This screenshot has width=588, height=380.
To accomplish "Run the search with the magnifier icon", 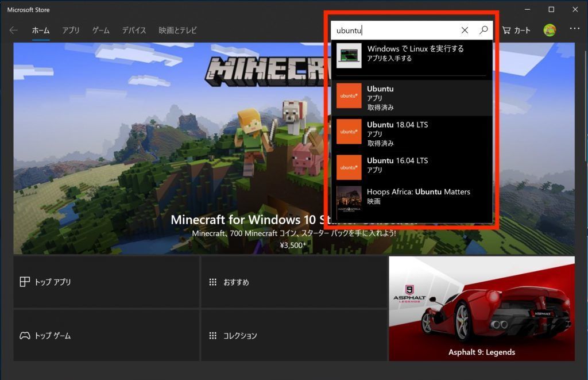I will [x=483, y=30].
